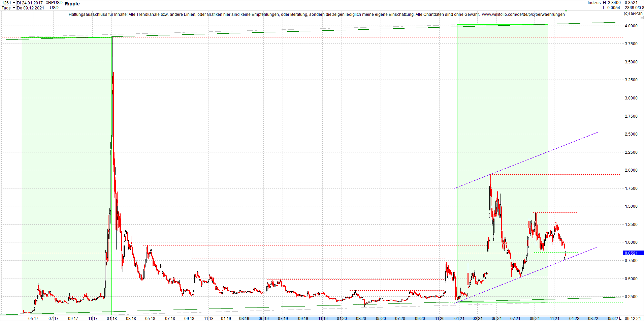Click the high value H: 3.8400
This screenshot has width=644, height=321.
[x=612, y=2]
